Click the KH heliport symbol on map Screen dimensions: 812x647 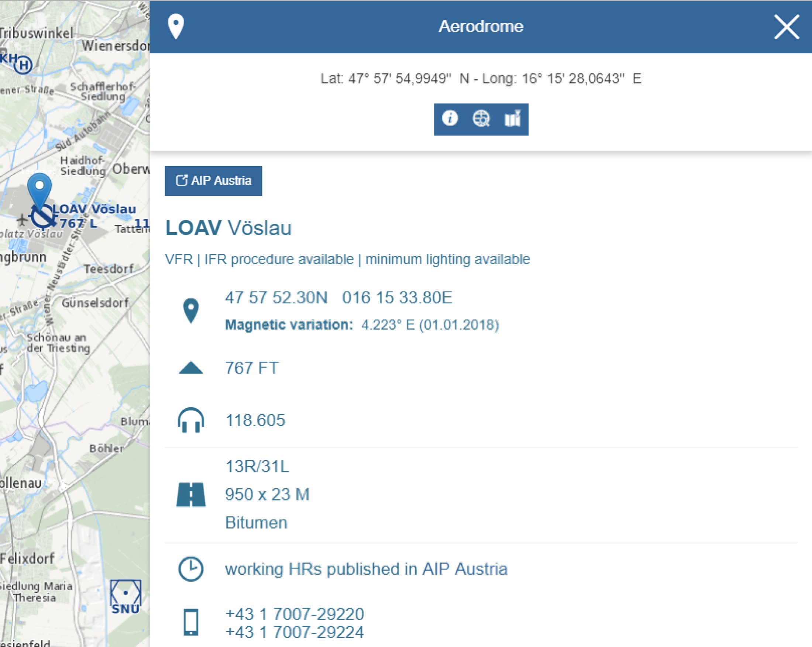click(x=24, y=65)
